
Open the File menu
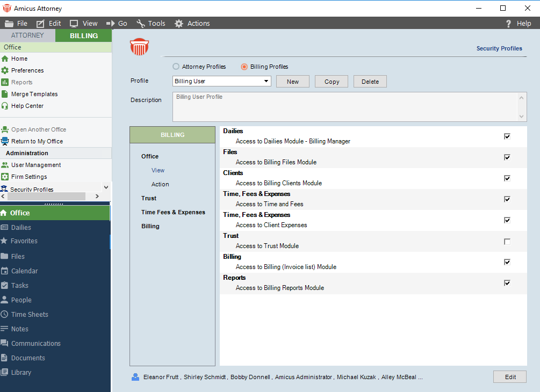16,24
